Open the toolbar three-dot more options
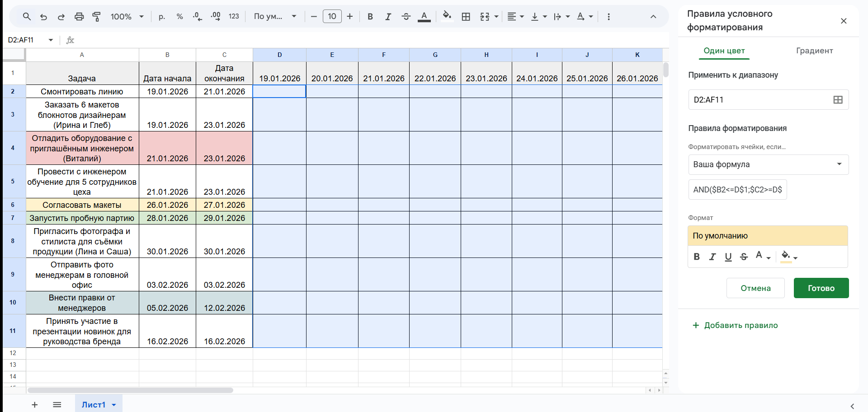 [x=609, y=17]
